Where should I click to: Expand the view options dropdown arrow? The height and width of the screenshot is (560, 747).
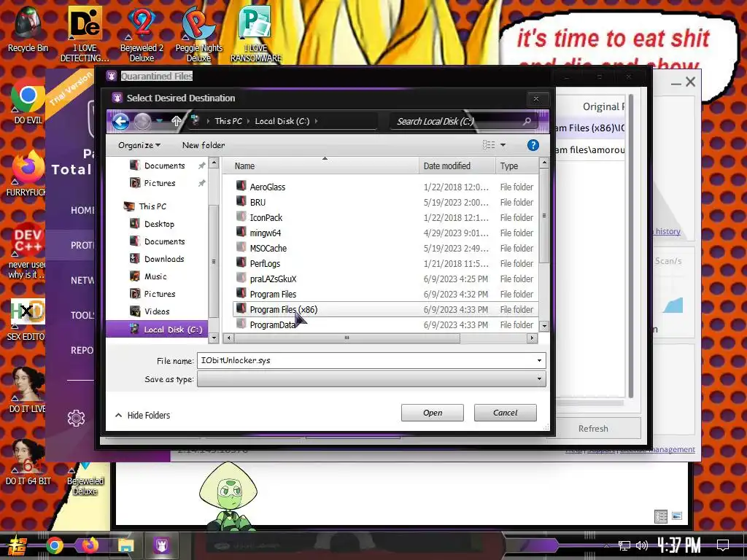(x=503, y=145)
